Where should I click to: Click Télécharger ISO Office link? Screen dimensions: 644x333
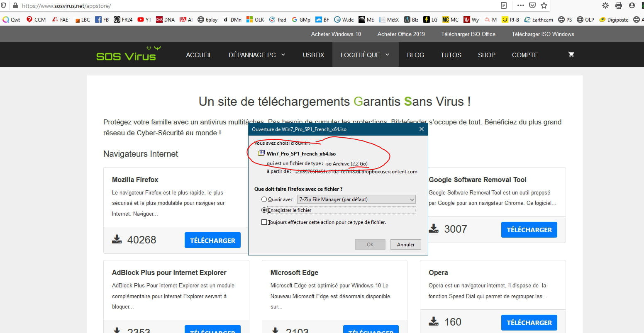click(x=468, y=34)
